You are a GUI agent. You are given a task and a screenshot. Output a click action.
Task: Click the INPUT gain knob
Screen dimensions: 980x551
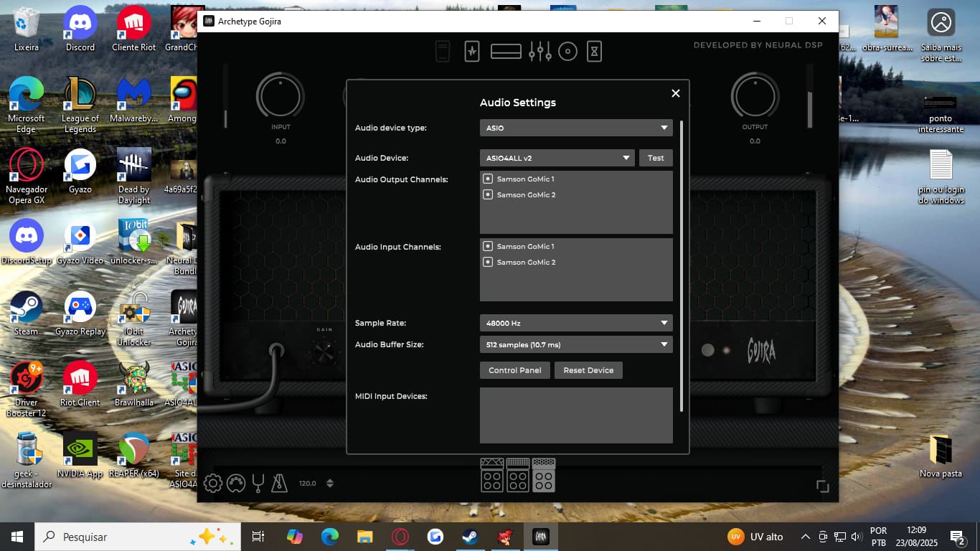pos(281,96)
